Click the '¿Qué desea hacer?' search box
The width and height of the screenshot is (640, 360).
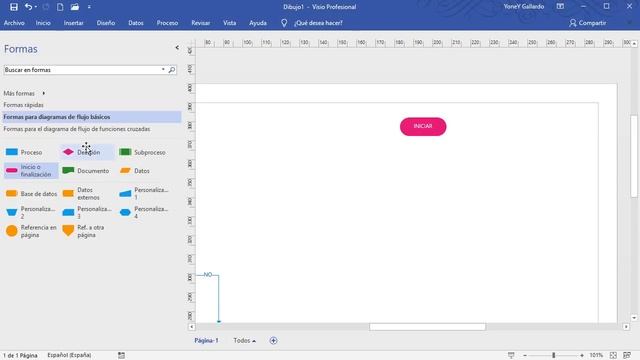click(318, 23)
